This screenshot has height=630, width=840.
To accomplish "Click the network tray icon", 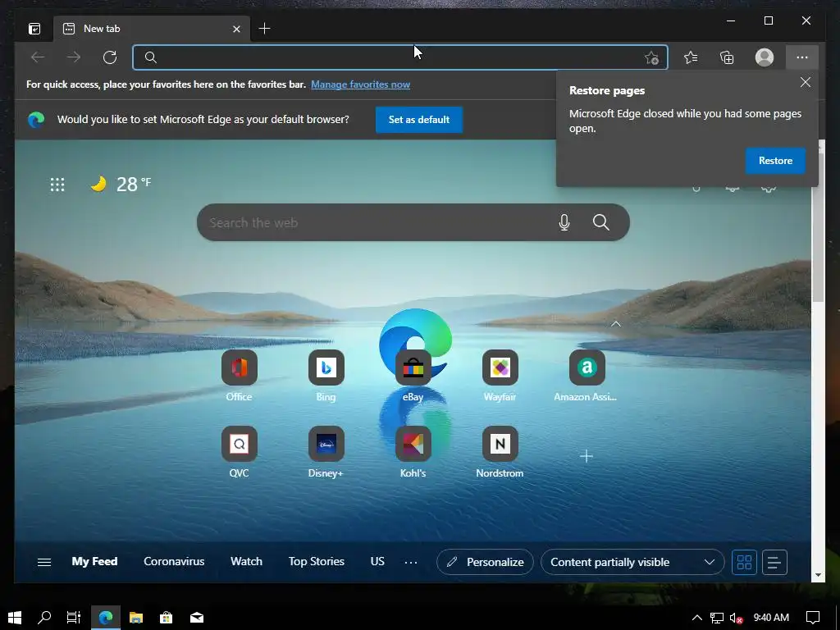I will (717, 619).
